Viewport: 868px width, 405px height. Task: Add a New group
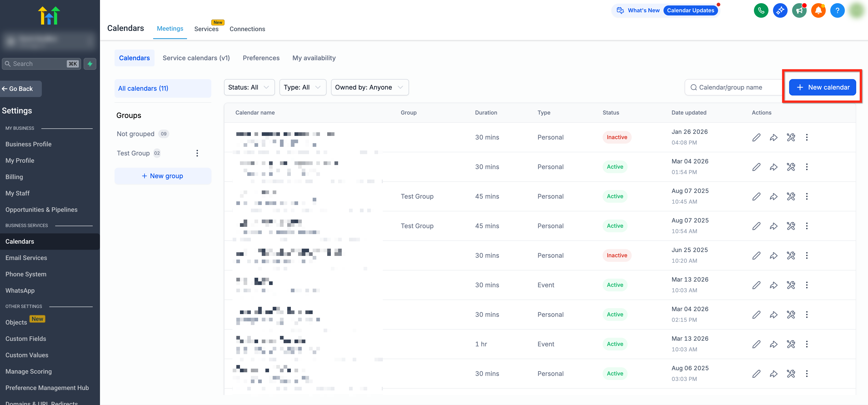pyautogui.click(x=163, y=176)
